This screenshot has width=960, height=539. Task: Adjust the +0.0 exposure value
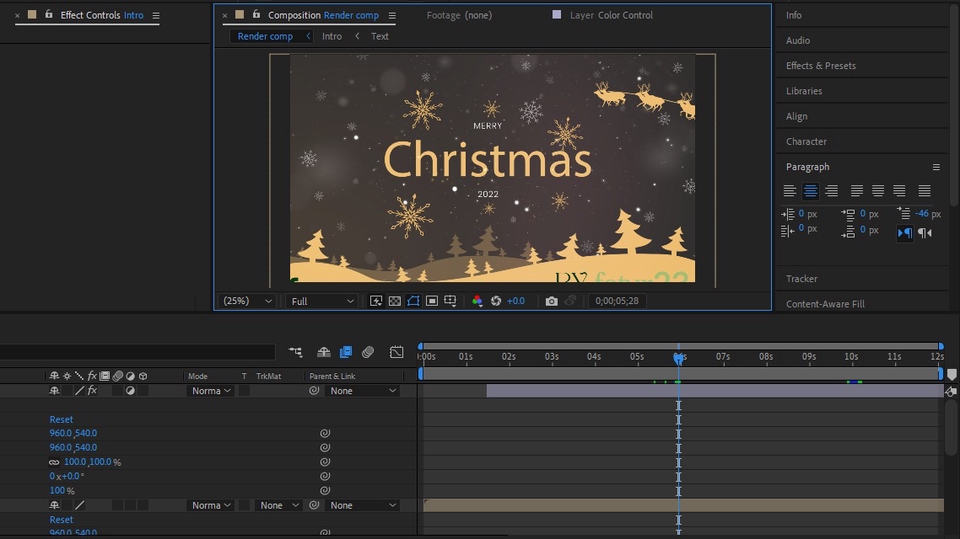point(516,301)
